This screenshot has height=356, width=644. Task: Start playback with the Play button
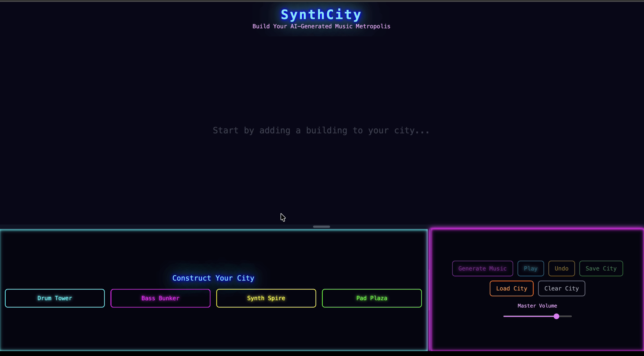coord(530,268)
